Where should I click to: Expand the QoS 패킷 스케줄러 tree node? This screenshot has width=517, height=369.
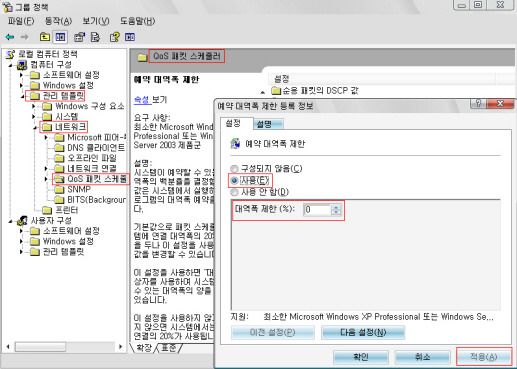[46, 179]
